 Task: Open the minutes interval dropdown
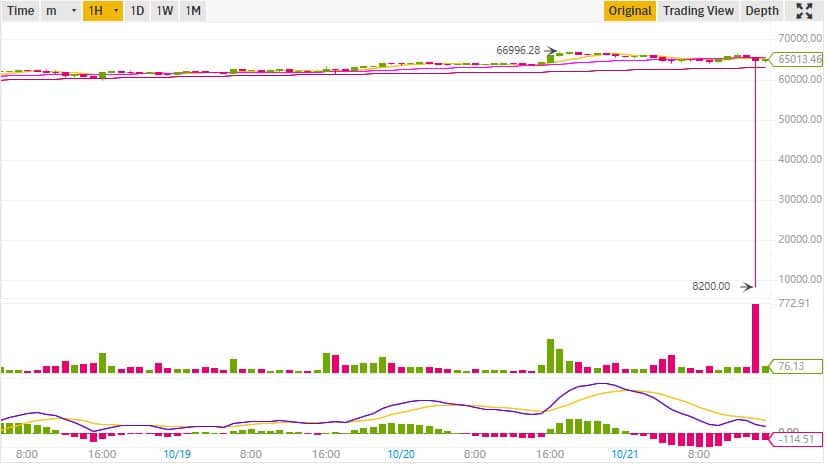61,11
